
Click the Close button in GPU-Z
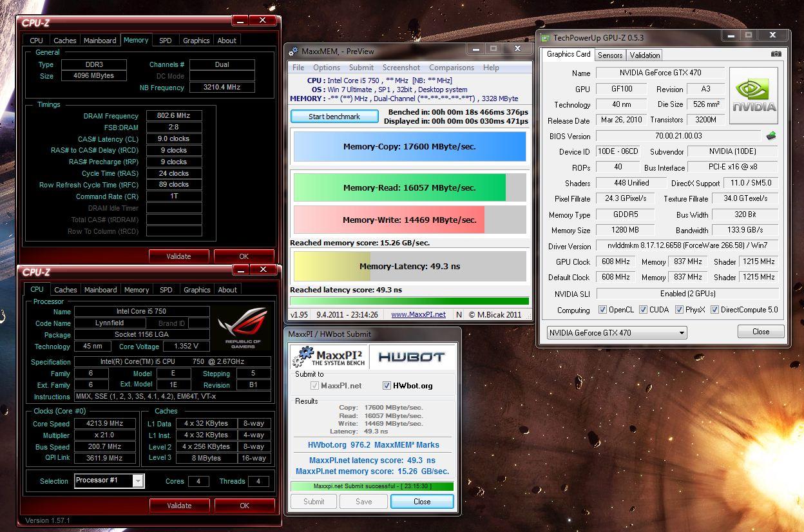(761, 332)
